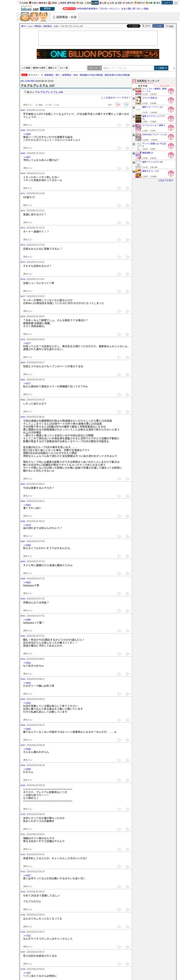Open the 北東北 region link
The height and width of the screenshot is (980, 196).
33,3
